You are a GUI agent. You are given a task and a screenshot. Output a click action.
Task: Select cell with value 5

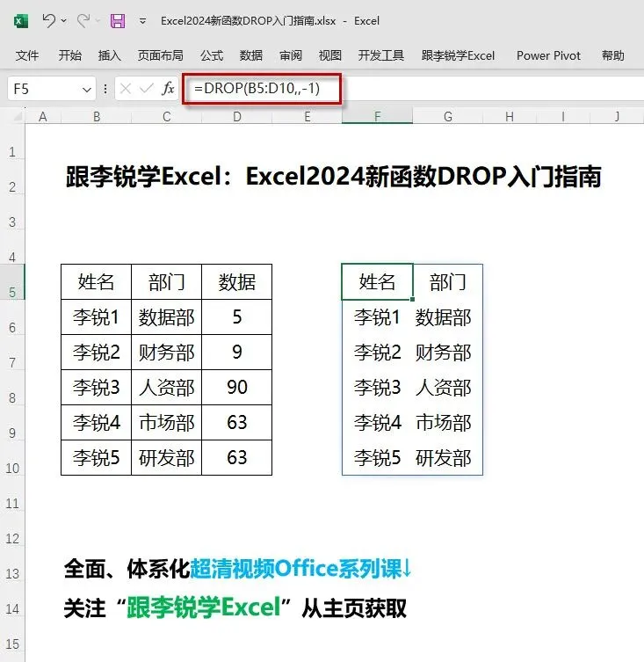point(236,317)
